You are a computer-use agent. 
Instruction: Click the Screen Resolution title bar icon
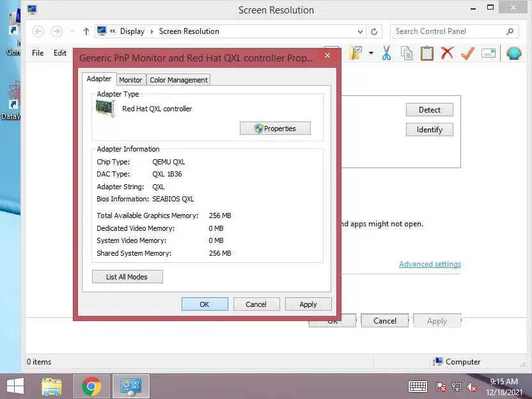click(32, 10)
